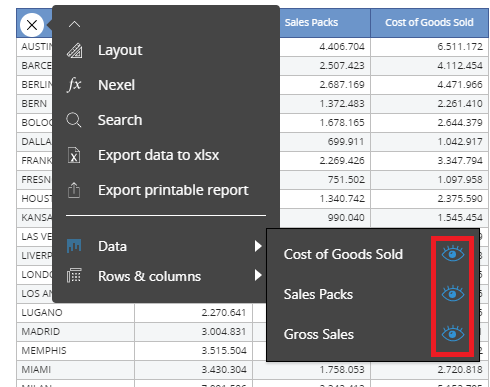Click cell value 3.430.304
The height and width of the screenshot is (387, 490).
point(224,370)
